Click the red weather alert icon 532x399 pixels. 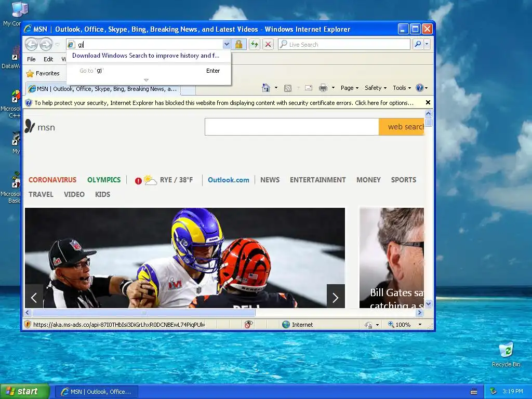point(138,181)
